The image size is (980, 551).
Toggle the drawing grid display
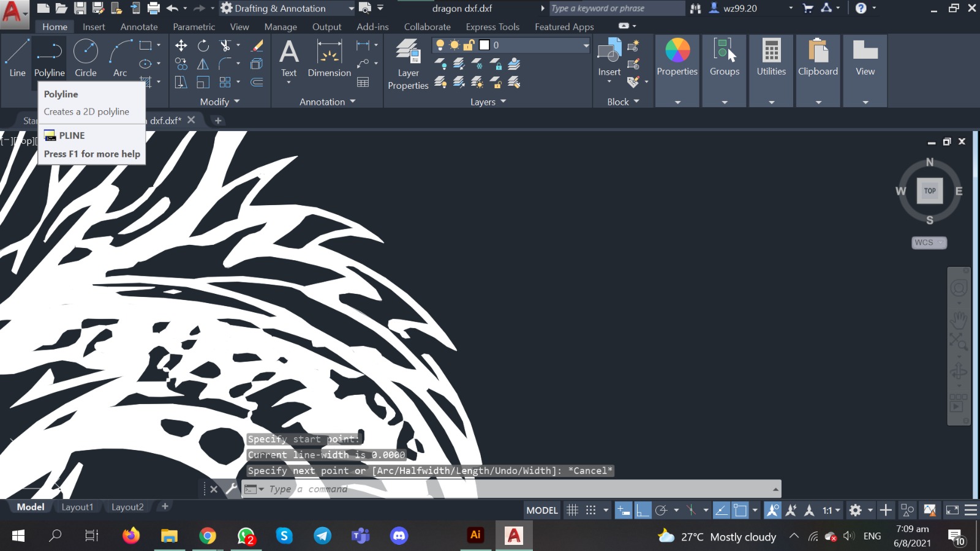tap(572, 510)
